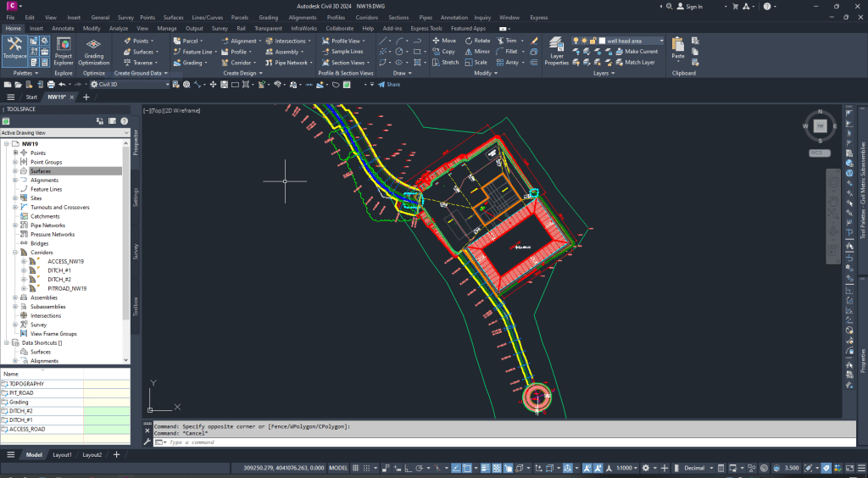Viewport: 868px width, 478px height.
Task: Open Layer Properties manager
Action: coord(556,49)
